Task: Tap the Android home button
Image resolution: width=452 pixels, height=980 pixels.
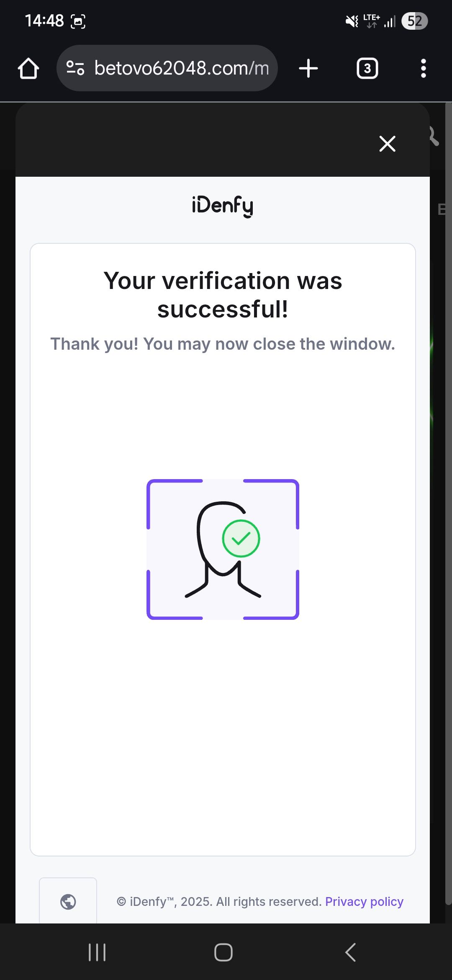Action: tap(223, 952)
